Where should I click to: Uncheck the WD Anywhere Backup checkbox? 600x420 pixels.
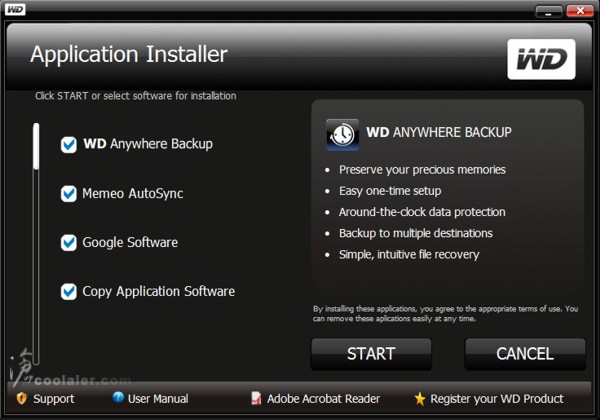[68, 145]
